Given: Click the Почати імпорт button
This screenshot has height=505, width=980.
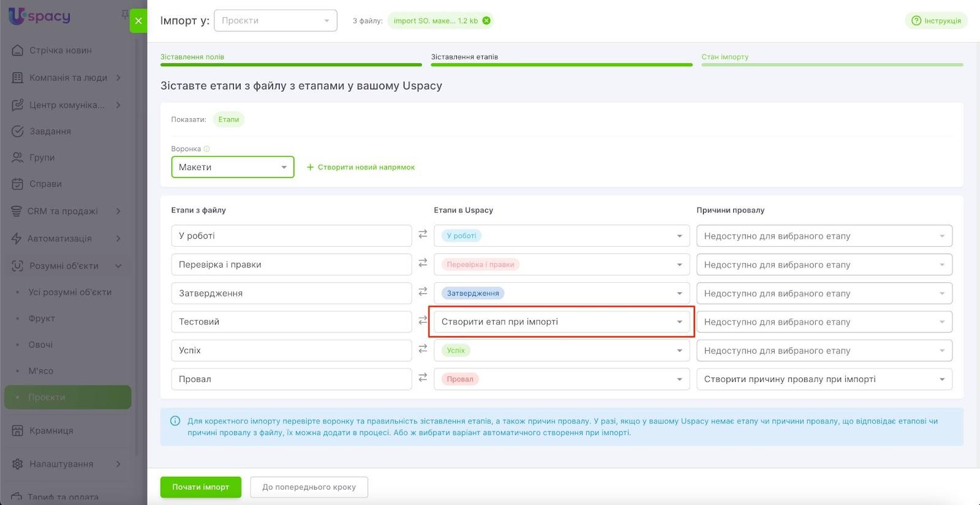Looking at the screenshot, I should (200, 487).
